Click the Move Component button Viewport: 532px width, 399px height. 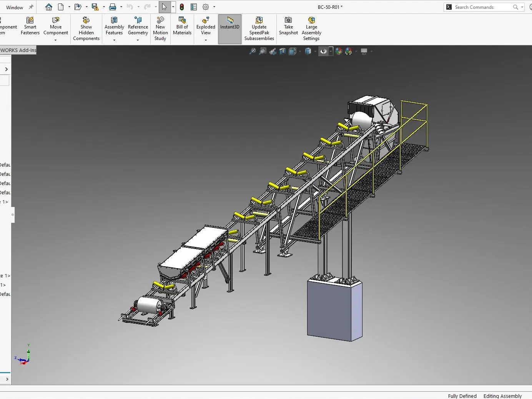pos(56,26)
